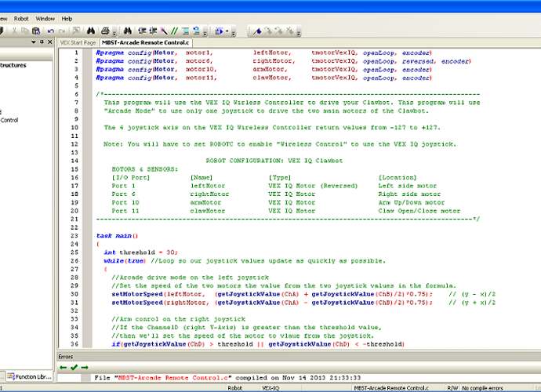Click 'Robot' in the status bar

235,388
